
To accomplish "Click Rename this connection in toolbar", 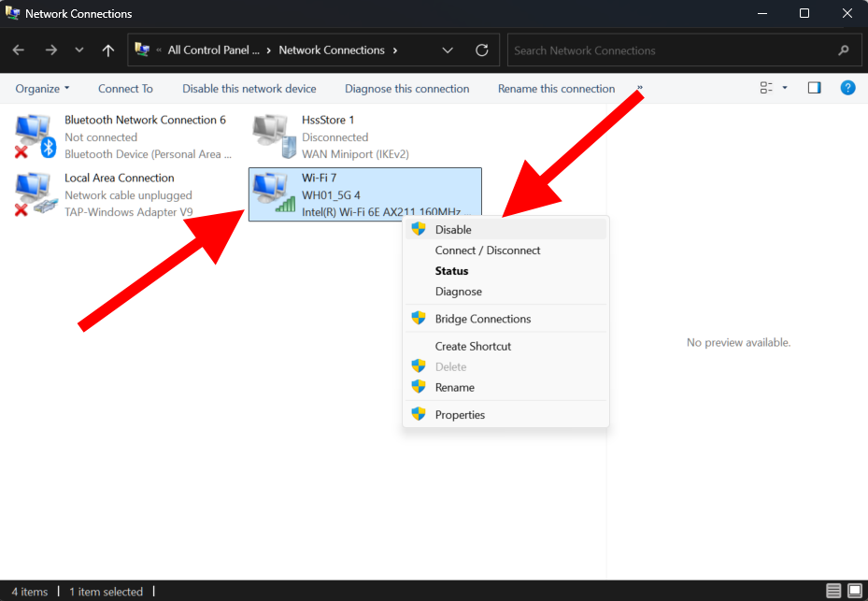I will point(556,89).
